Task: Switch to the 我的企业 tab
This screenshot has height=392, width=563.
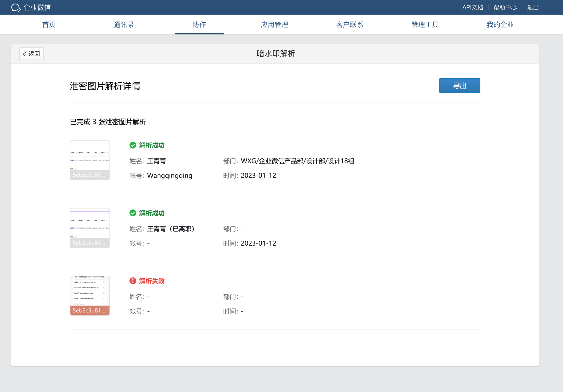Action: (x=500, y=25)
